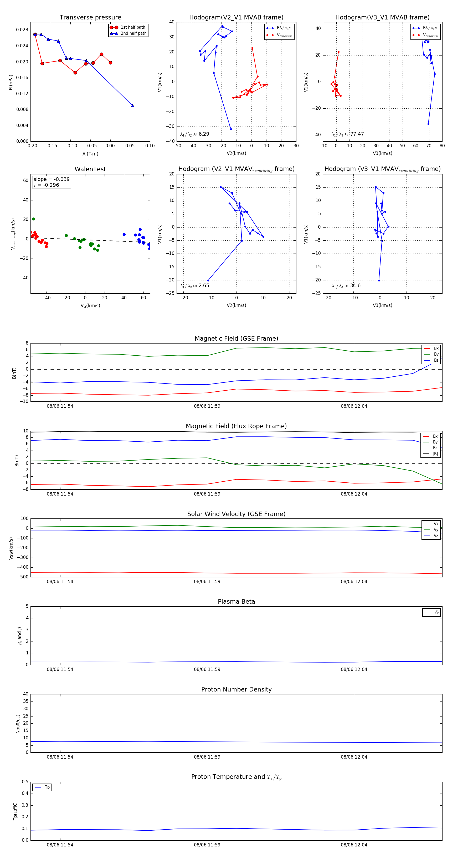
Task: Click 'Hodogram (V2_V1 MVAVremaining frame)' title
Action: (x=236, y=169)
